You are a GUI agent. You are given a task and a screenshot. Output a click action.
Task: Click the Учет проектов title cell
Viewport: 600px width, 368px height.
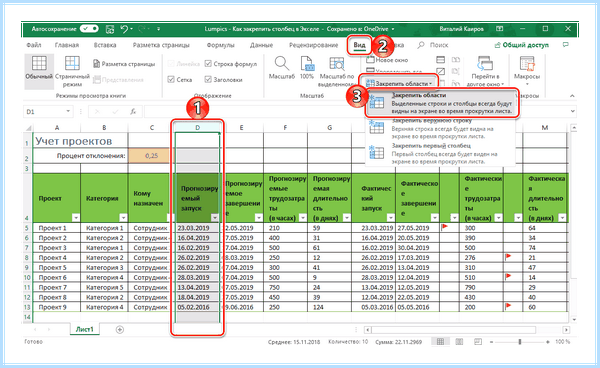point(81,141)
